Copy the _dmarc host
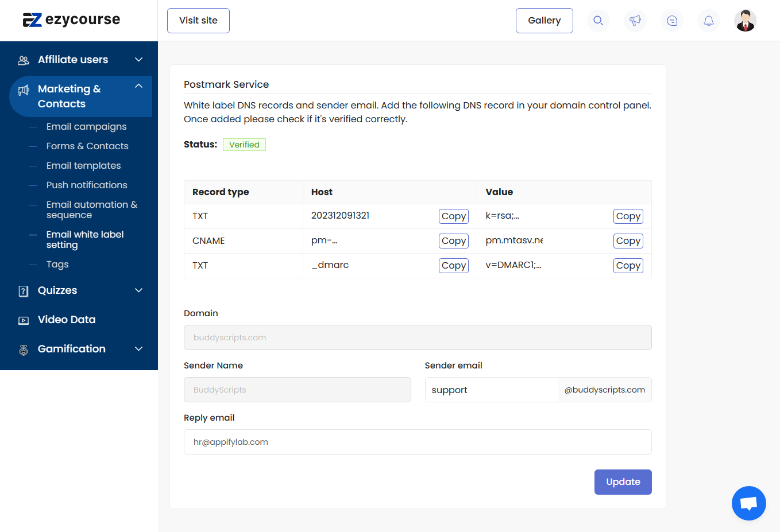This screenshot has height=532, width=780. [454, 266]
